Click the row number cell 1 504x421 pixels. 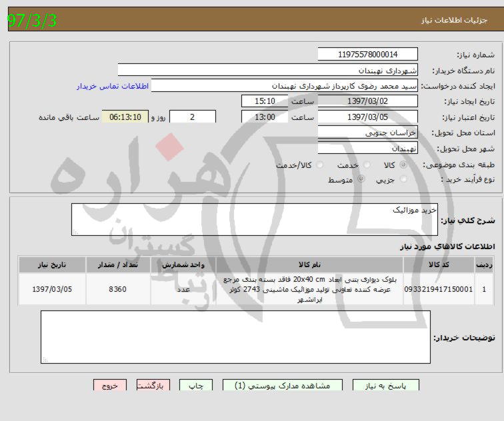(x=484, y=289)
